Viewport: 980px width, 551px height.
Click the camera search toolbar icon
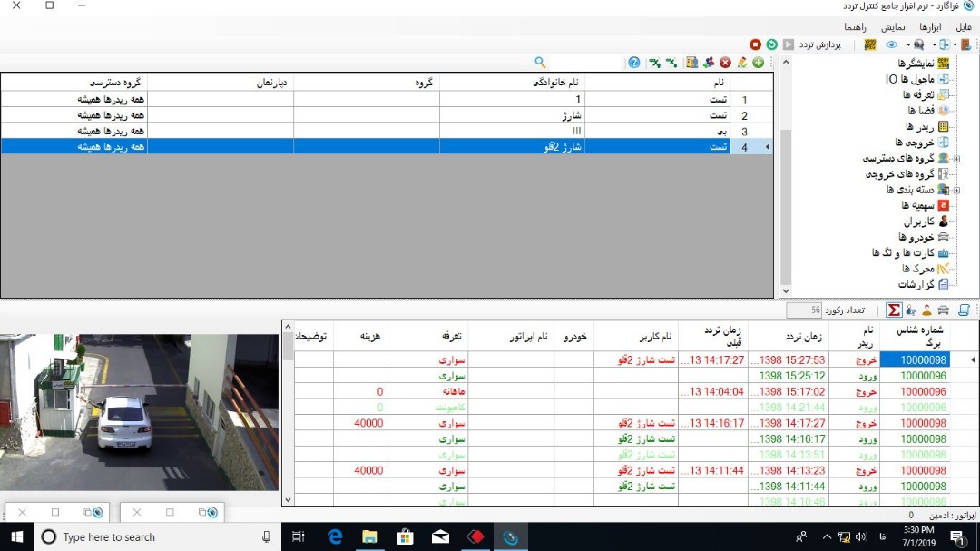coord(918,44)
